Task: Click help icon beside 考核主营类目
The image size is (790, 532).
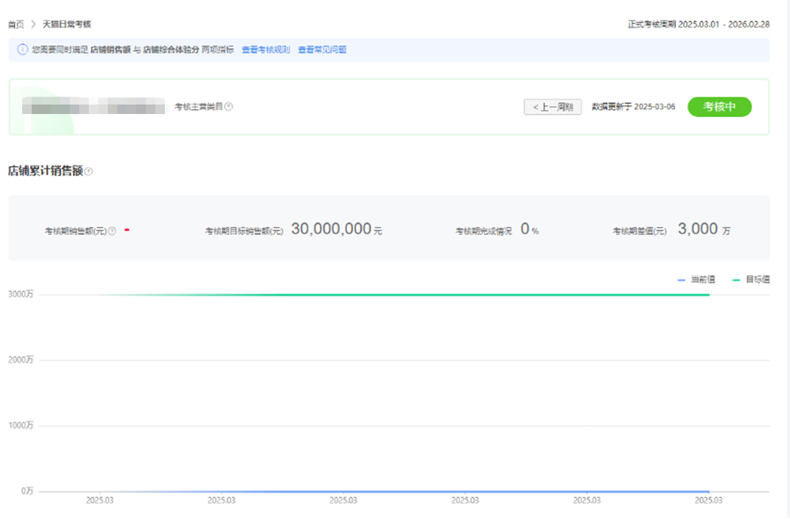Action: 229,107
